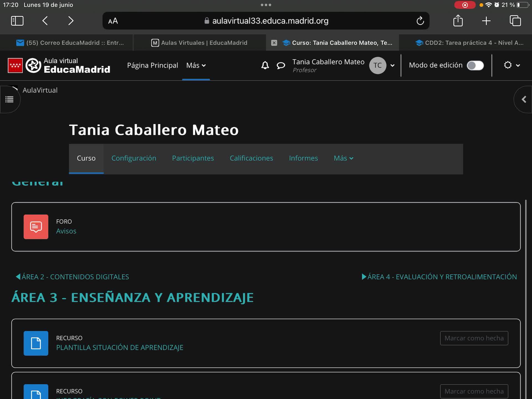Screen dimensions: 532x399
Task: Open the notifications bell icon
Action: [265, 65]
